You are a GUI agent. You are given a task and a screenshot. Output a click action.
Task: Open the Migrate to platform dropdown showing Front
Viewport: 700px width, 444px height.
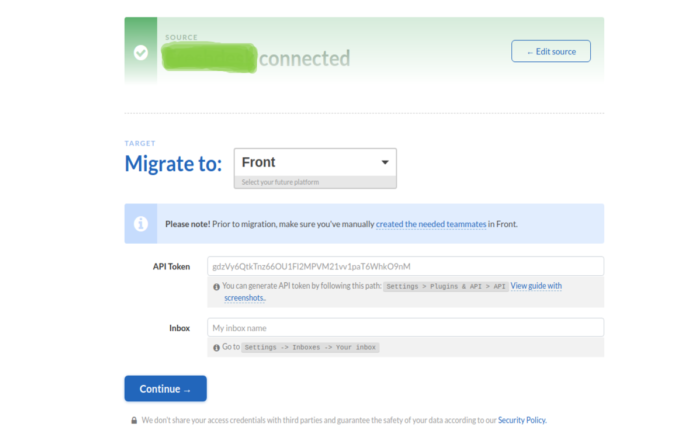[x=315, y=162]
